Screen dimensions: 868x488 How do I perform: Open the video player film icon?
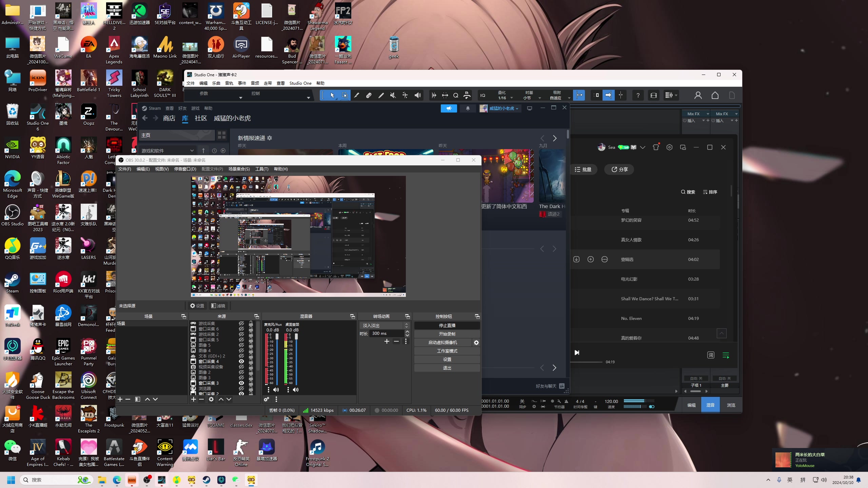click(x=653, y=96)
